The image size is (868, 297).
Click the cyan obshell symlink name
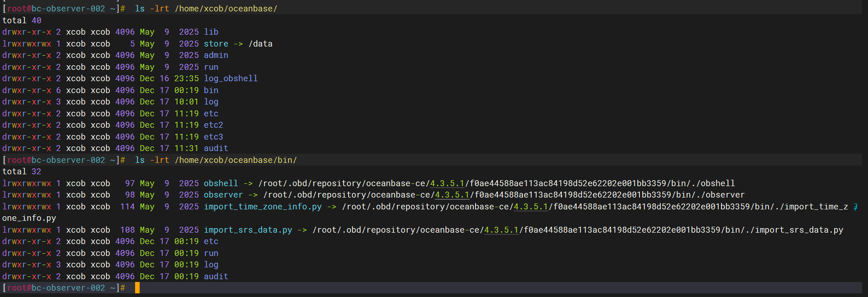coord(221,183)
